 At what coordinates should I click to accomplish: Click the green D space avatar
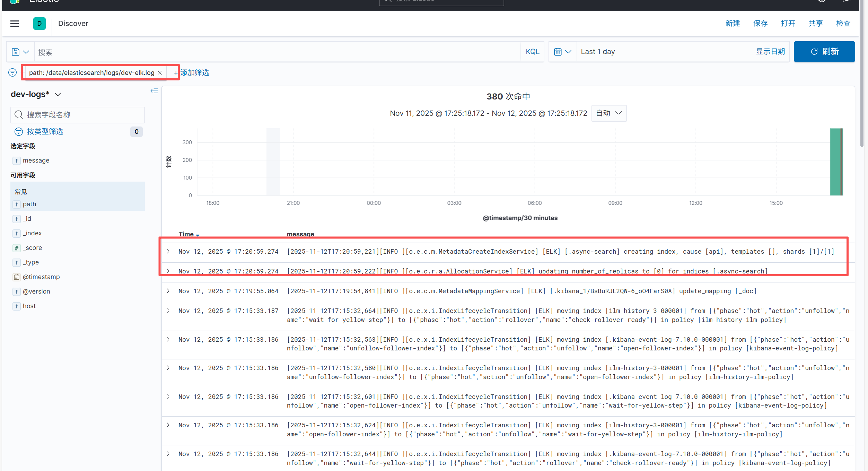pos(40,24)
